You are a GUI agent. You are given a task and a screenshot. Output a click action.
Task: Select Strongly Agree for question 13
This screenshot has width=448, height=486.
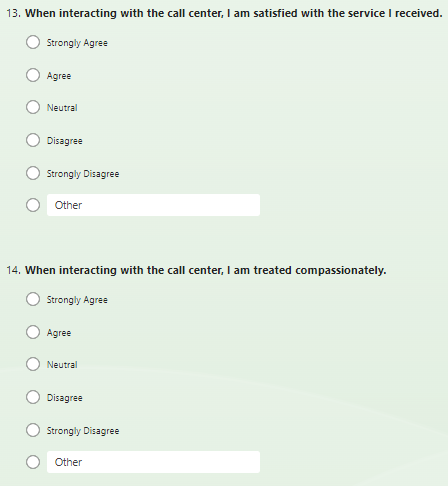click(x=33, y=42)
